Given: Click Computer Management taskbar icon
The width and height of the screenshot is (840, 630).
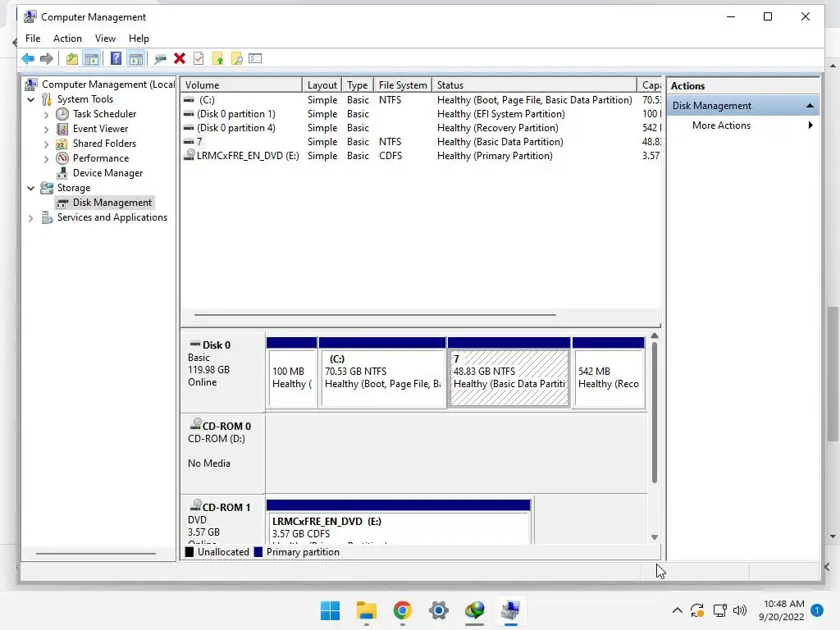Looking at the screenshot, I should pos(510,610).
